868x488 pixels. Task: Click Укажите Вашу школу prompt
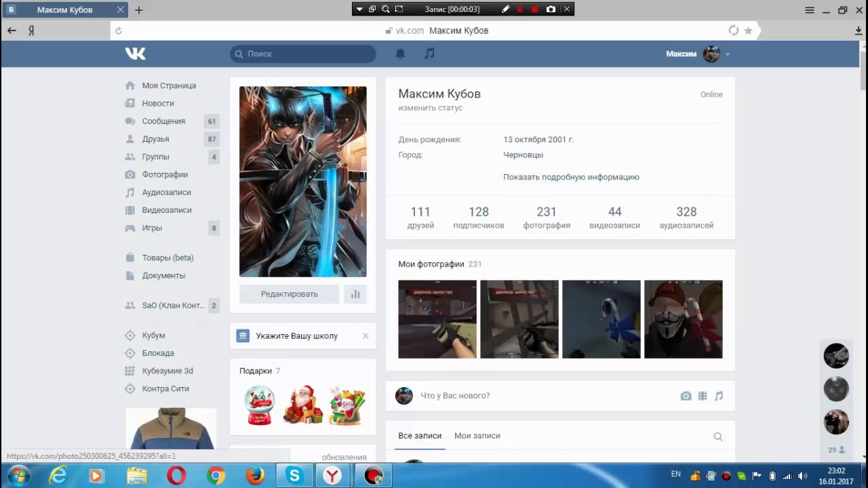click(x=297, y=336)
